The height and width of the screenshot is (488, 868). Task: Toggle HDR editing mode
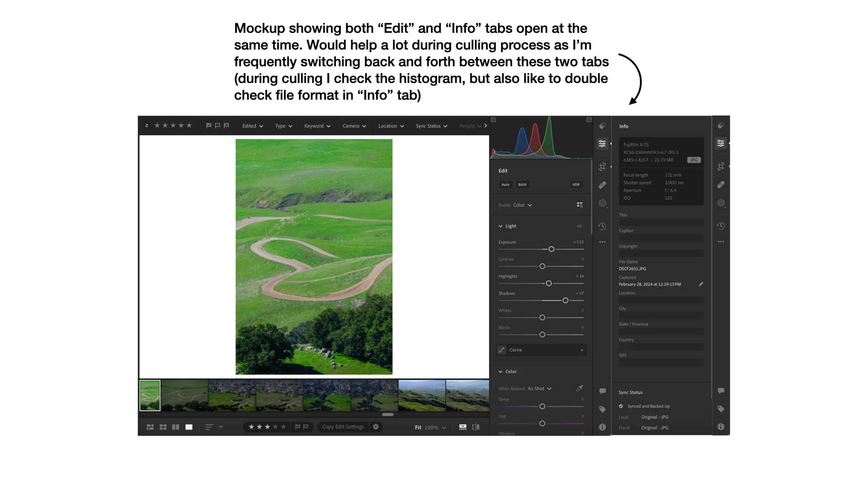pyautogui.click(x=576, y=184)
